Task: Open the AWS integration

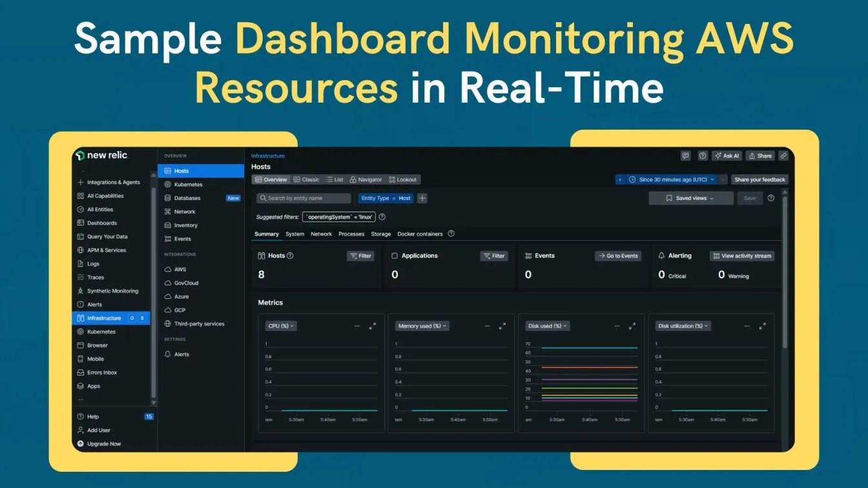Action: tap(180, 269)
